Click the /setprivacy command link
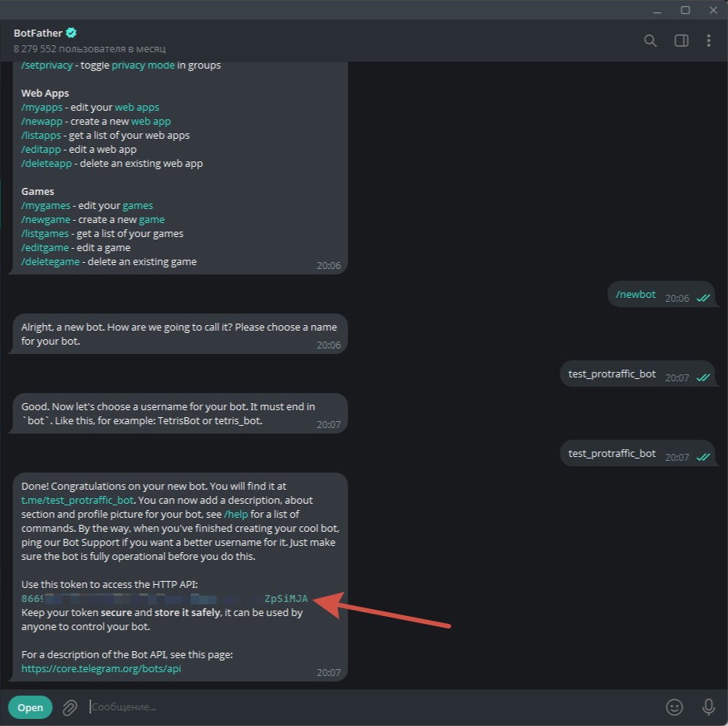Image resolution: width=728 pixels, height=726 pixels. pyautogui.click(x=47, y=65)
